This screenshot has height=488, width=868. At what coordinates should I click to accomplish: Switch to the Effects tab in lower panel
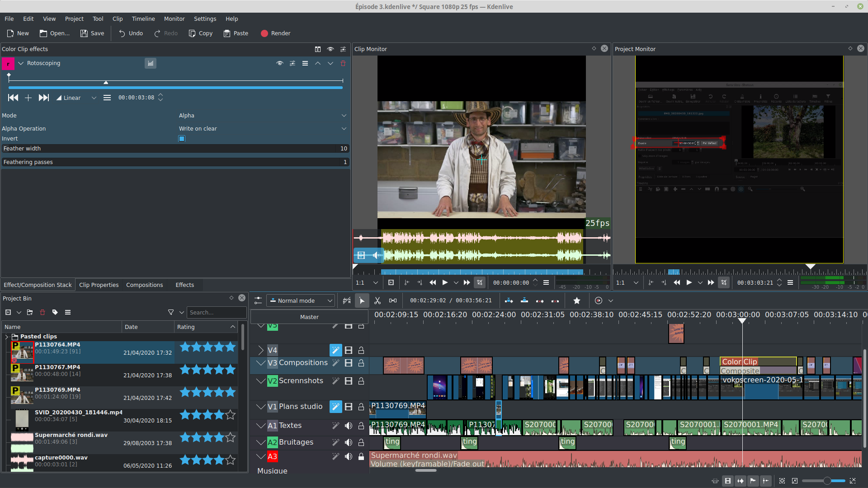184,285
